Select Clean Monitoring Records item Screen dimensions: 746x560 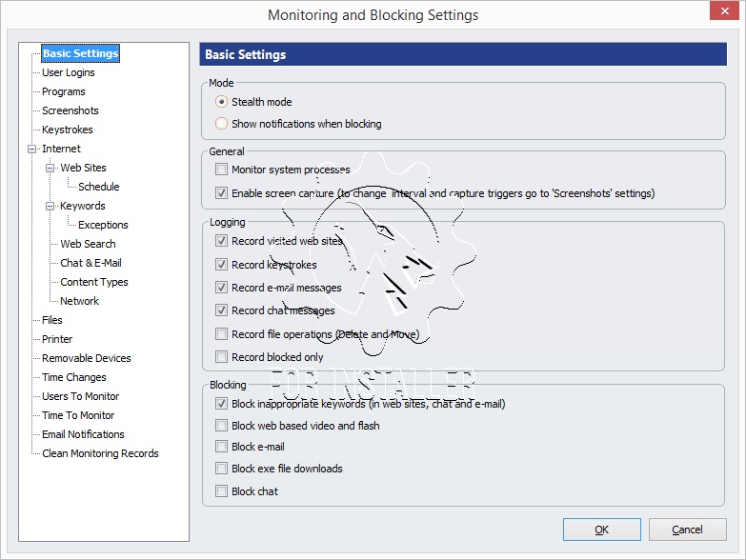100,453
